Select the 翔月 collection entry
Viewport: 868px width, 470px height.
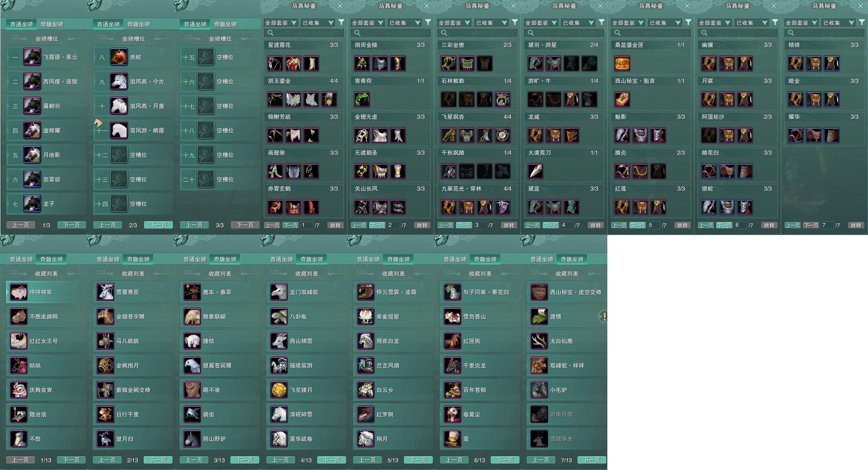393,439
